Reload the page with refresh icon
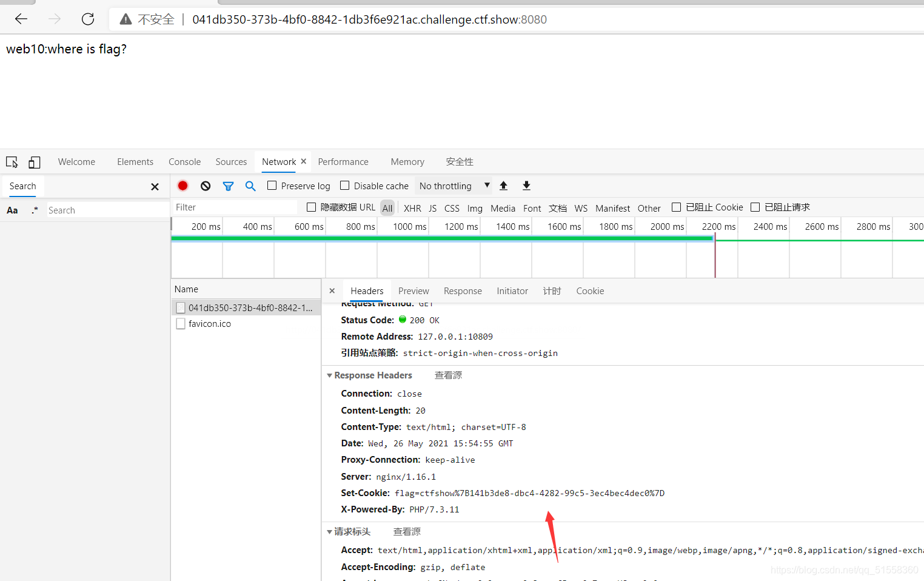 88,19
